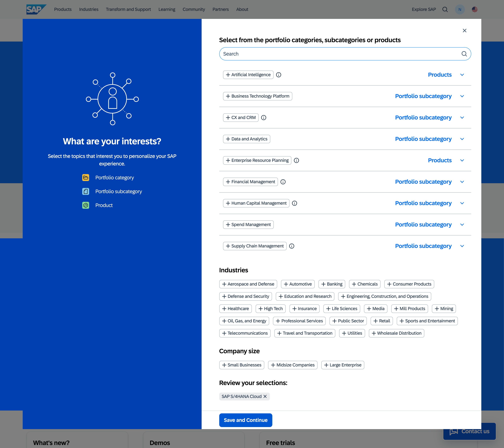Add Spend Management to interests
This screenshot has height=448, width=504.
pyautogui.click(x=248, y=225)
